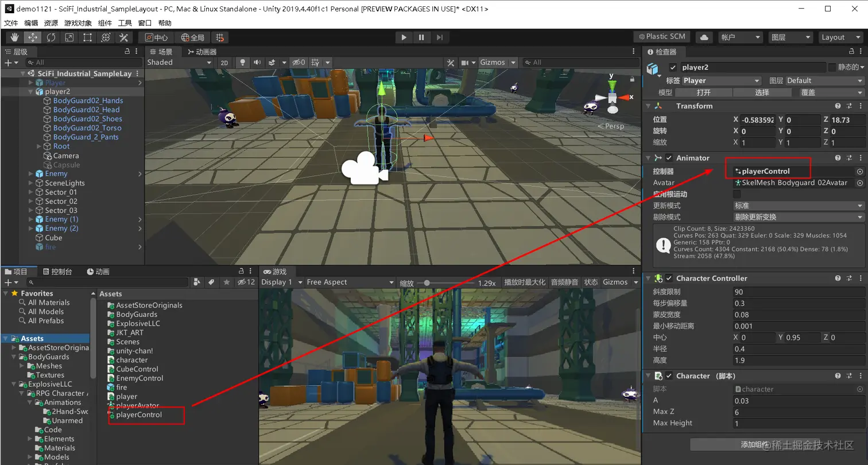Toggle scene effects layers icon
Screen dimensions: 868x465
[273, 63]
